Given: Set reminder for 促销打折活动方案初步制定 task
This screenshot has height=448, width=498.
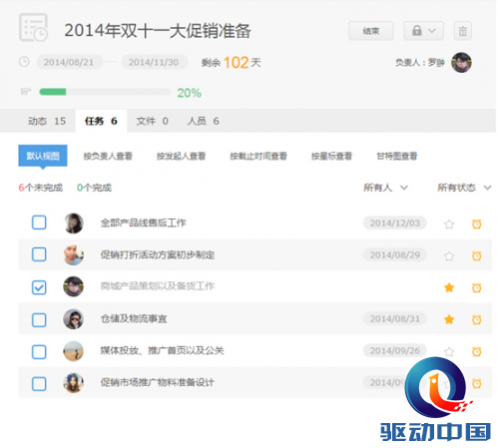Looking at the screenshot, I should [x=477, y=255].
